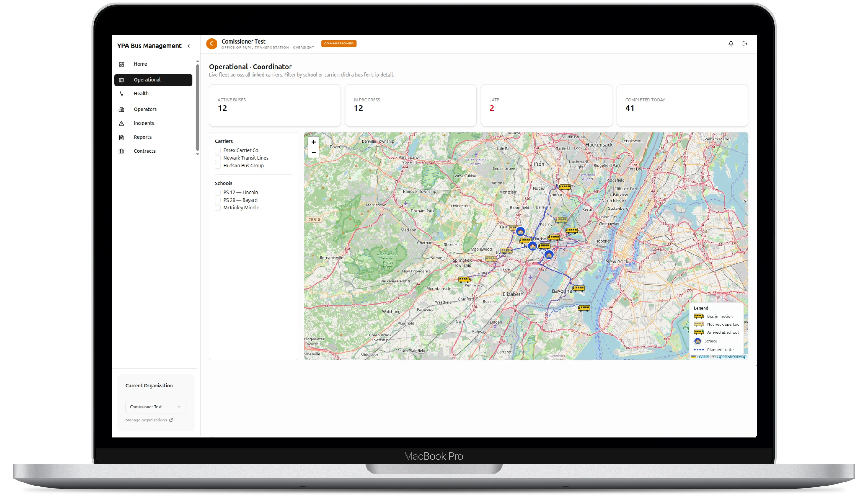
Task: Click the 'Carriers' filter heading
Action: 224,141
